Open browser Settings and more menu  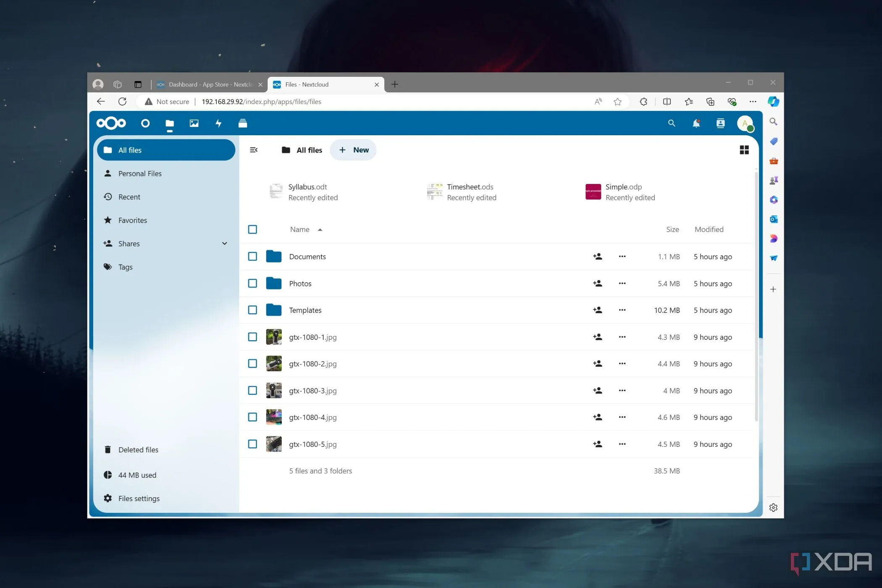tap(753, 102)
